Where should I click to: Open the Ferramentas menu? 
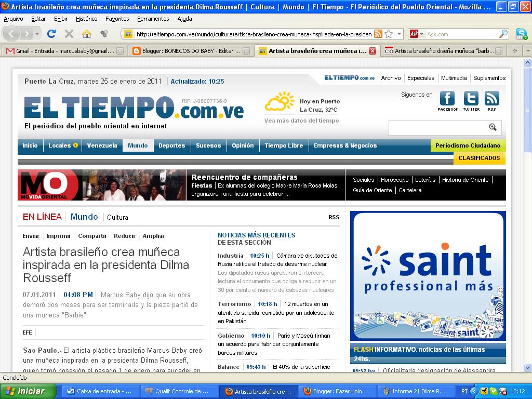point(153,19)
